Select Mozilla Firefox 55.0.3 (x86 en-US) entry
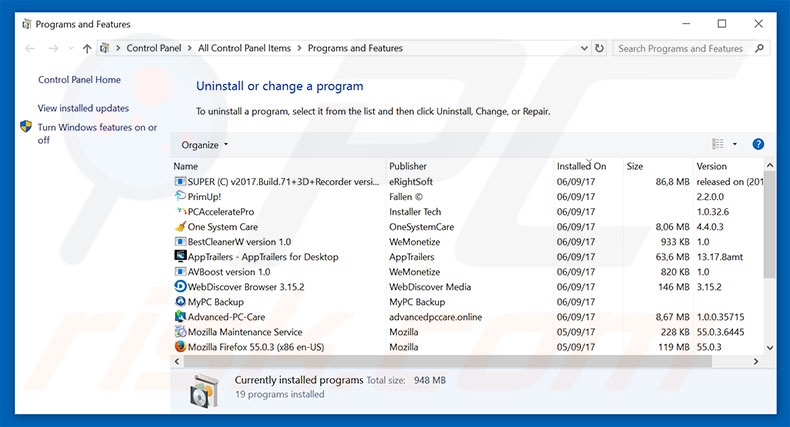The height and width of the screenshot is (427, 790). point(256,347)
